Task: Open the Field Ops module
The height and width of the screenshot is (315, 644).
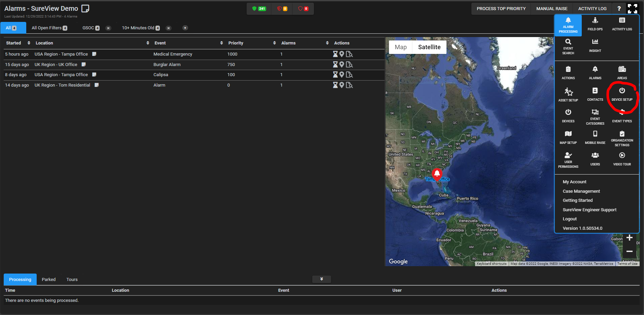Action: tap(595, 24)
